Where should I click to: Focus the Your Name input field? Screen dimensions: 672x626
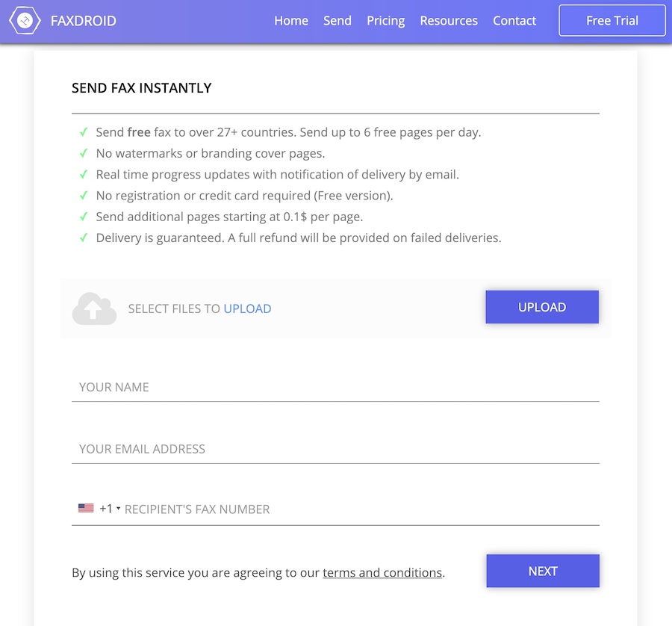click(x=335, y=387)
